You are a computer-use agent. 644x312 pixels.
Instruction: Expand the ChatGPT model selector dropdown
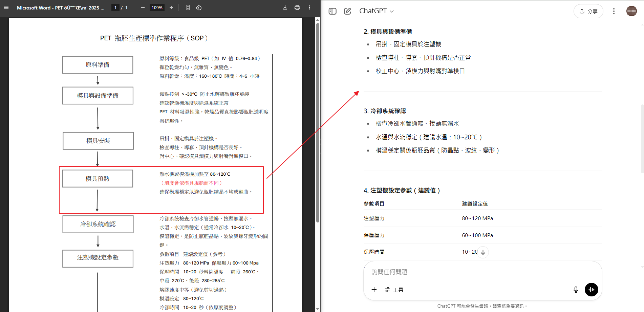click(x=377, y=11)
